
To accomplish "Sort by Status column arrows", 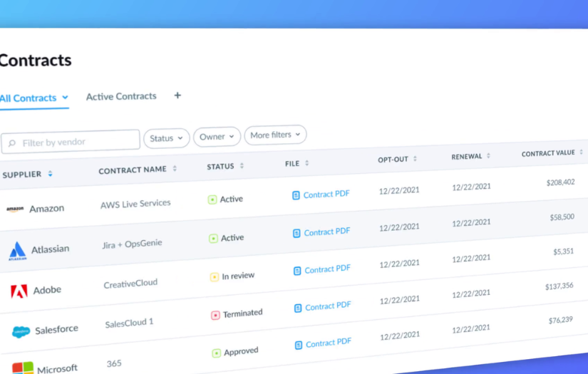I will tap(242, 166).
